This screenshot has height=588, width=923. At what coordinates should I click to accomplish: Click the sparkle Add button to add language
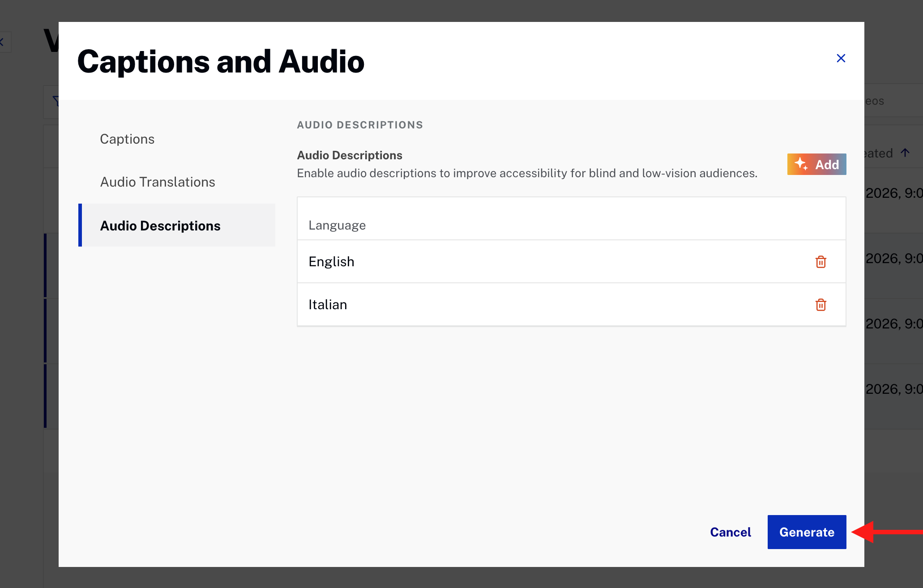click(x=816, y=164)
